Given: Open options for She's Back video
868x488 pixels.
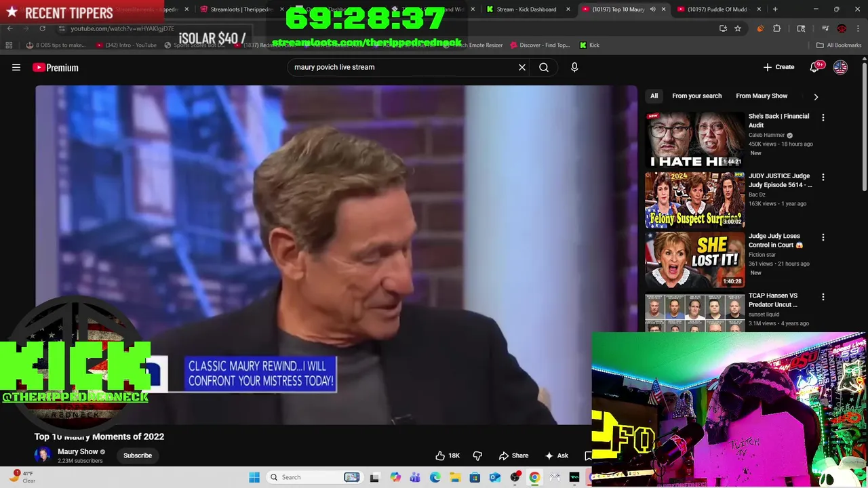Looking at the screenshot, I should coord(823,117).
